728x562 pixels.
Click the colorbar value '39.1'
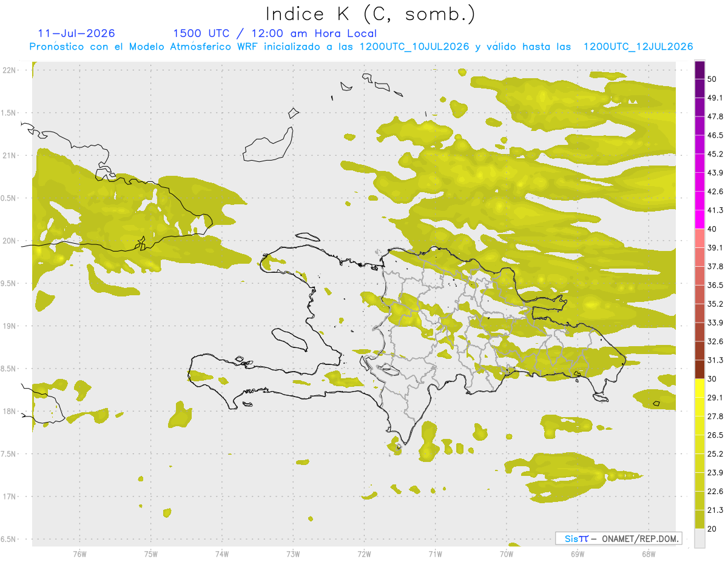(x=715, y=248)
